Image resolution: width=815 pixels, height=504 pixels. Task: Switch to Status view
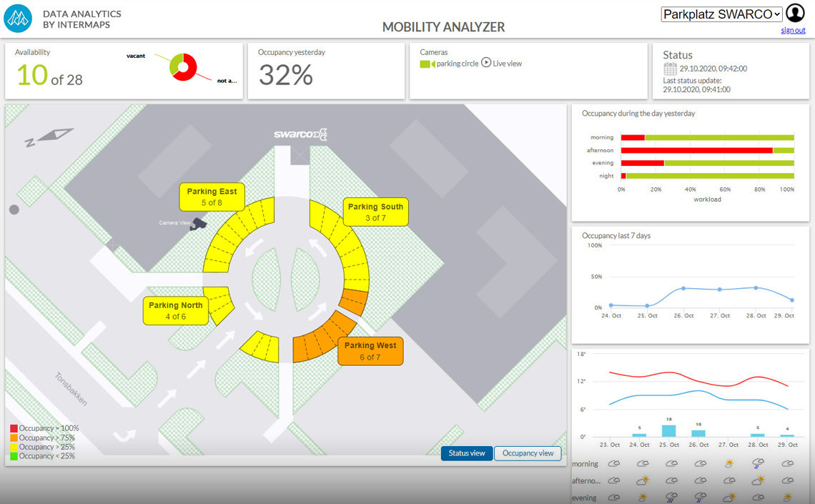(467, 453)
